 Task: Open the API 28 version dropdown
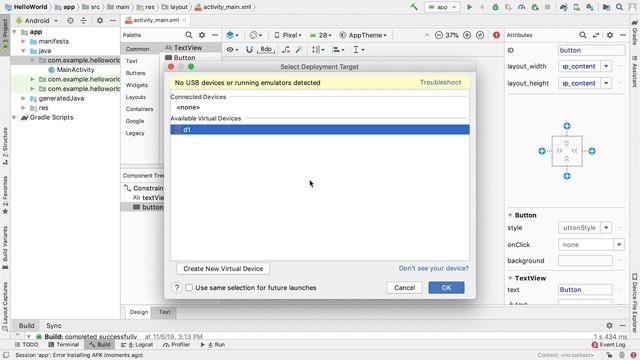point(321,35)
